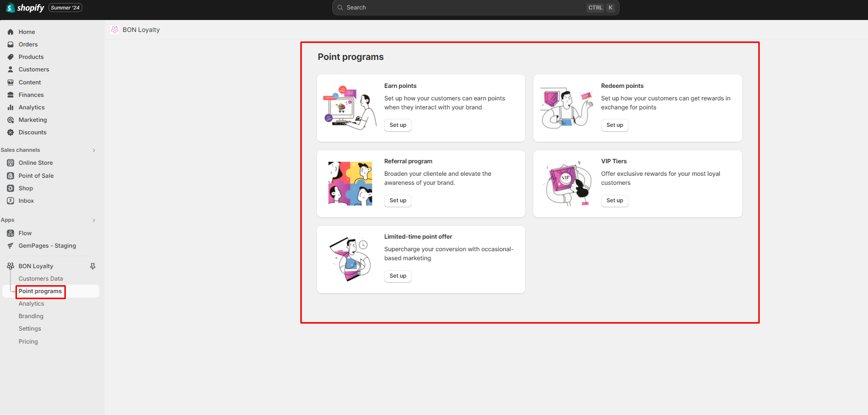868x415 pixels.
Task: Click the Earn points card title
Action: [x=400, y=86]
